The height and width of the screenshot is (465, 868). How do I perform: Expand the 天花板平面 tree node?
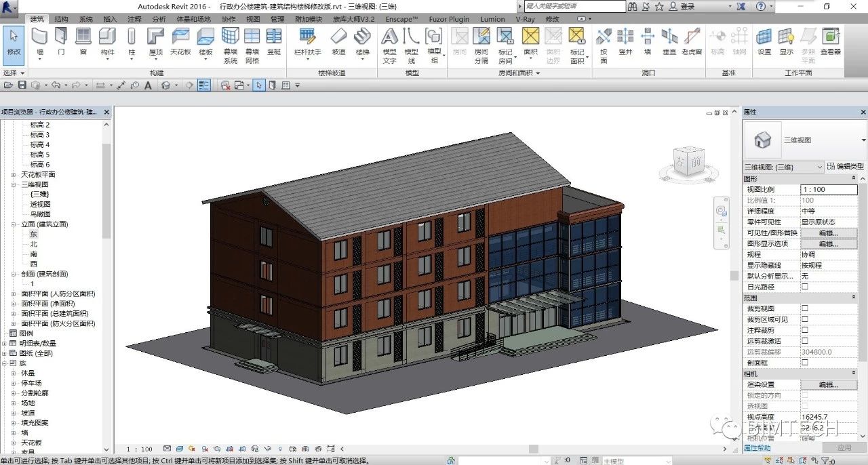tap(14, 174)
